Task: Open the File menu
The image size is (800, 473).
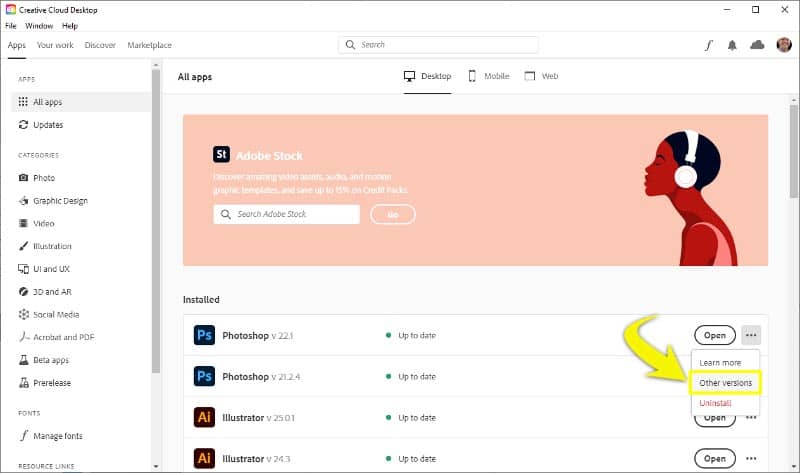Action: coord(11,26)
